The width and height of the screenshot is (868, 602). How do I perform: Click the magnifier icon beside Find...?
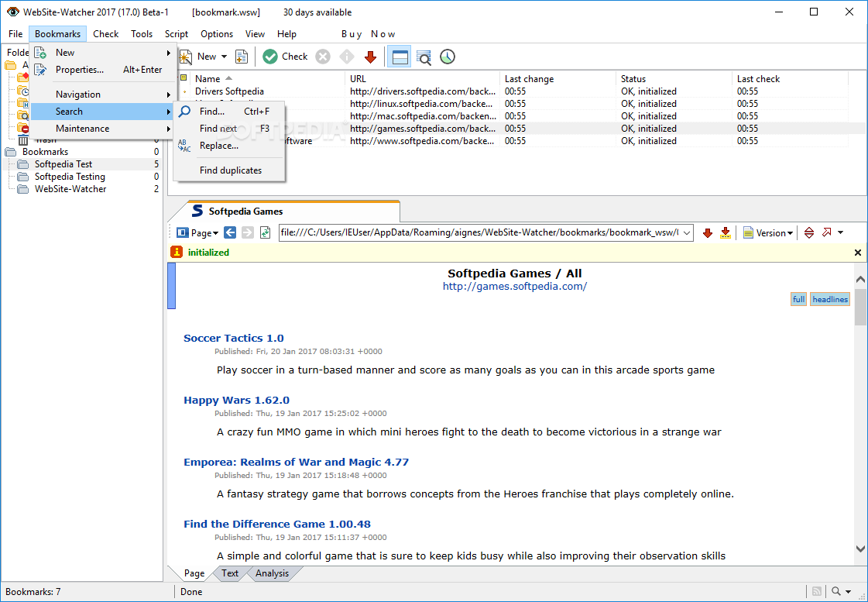[185, 112]
